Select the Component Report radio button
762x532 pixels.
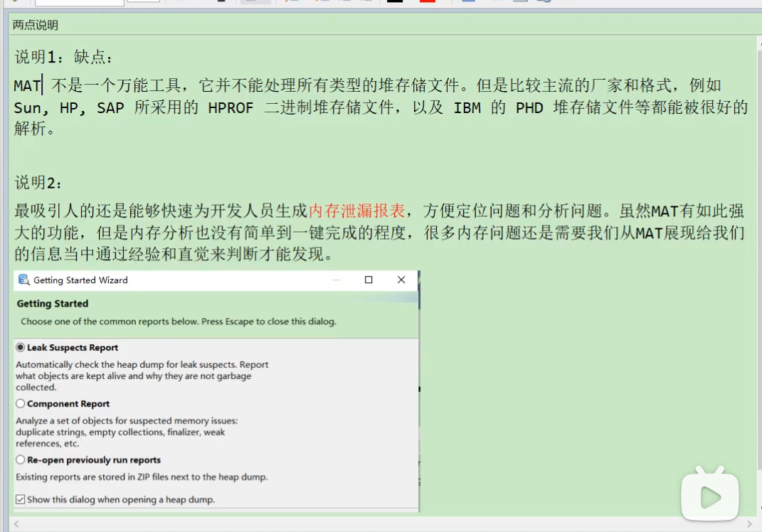point(21,404)
